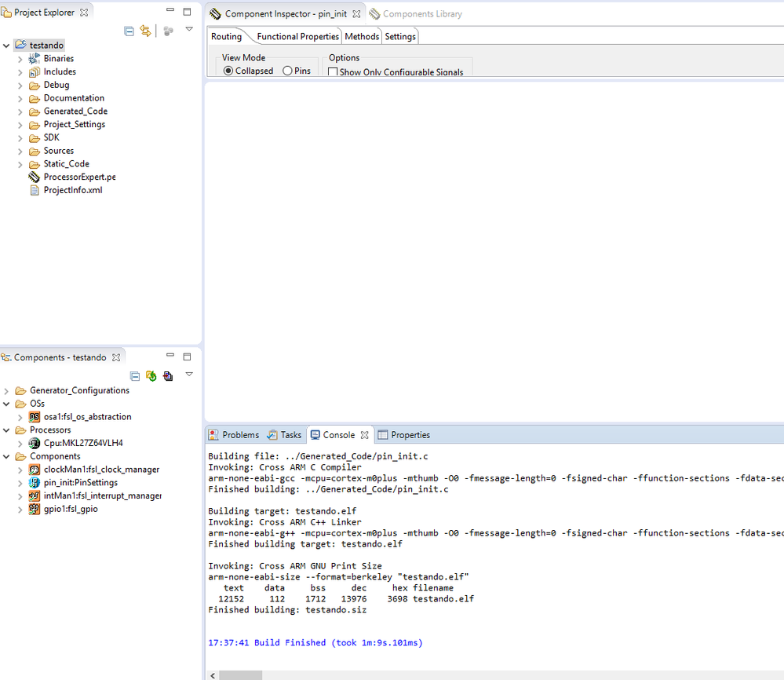Screen dimensions: 784x680
Task: Click the console horizontal scrollbar thumb
Action: 240,675
